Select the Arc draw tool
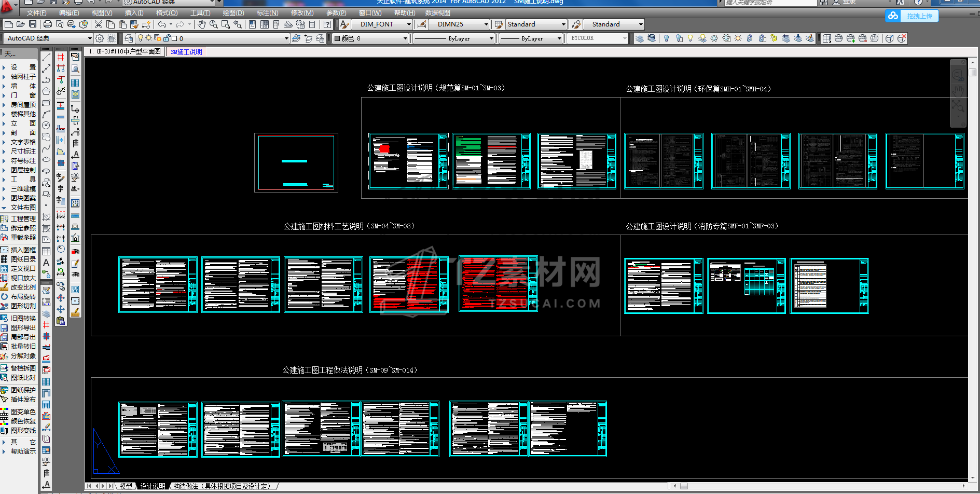 [46, 114]
